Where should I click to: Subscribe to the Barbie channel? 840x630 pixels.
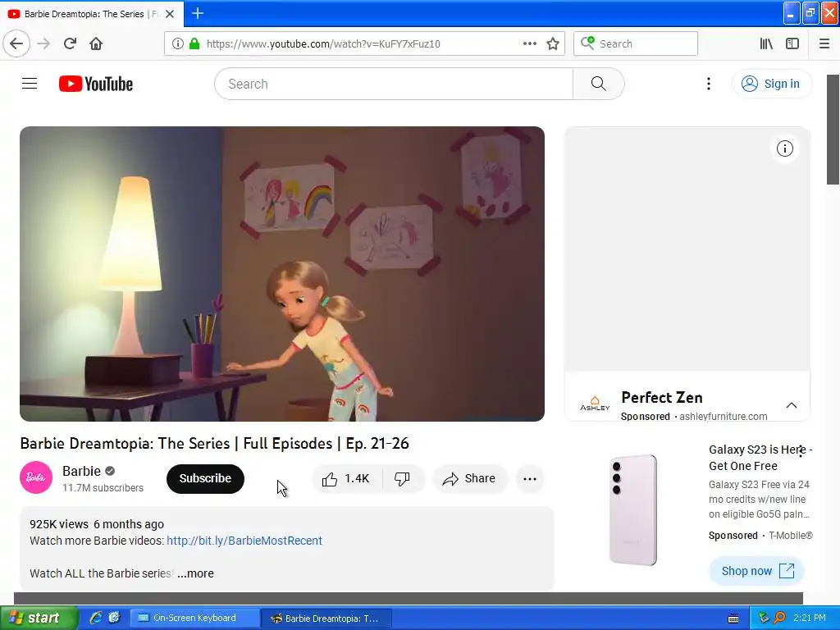click(205, 478)
